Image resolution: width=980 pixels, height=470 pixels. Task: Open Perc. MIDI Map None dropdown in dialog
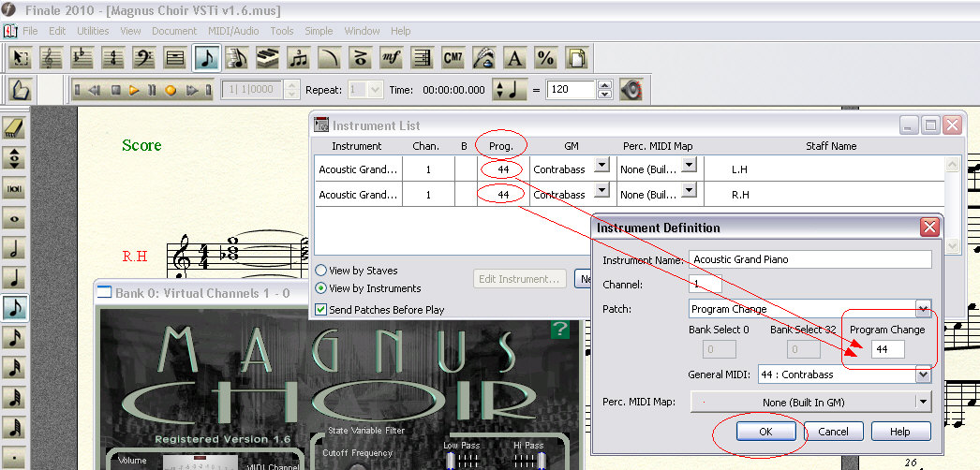923,402
